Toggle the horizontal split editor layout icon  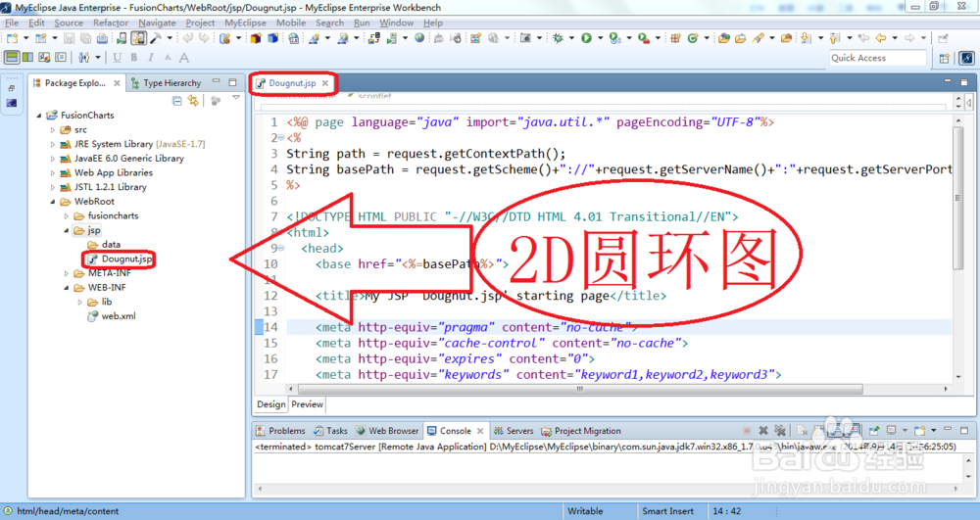pos(12,58)
